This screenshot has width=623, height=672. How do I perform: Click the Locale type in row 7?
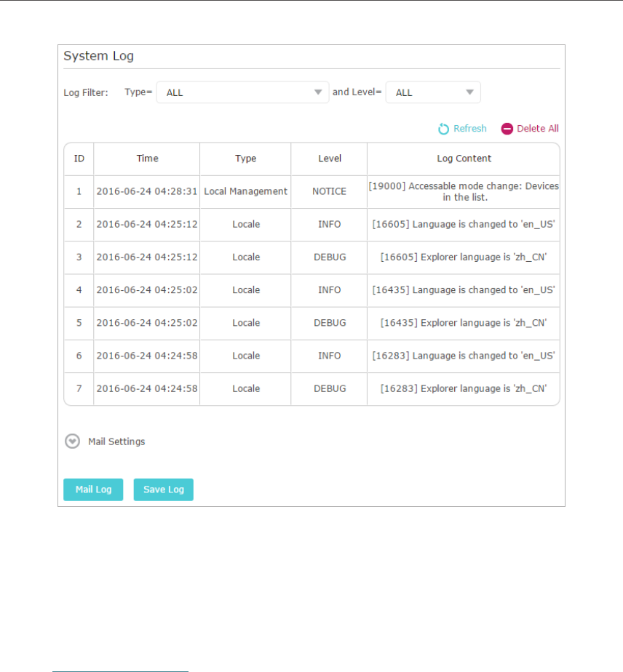(x=246, y=388)
